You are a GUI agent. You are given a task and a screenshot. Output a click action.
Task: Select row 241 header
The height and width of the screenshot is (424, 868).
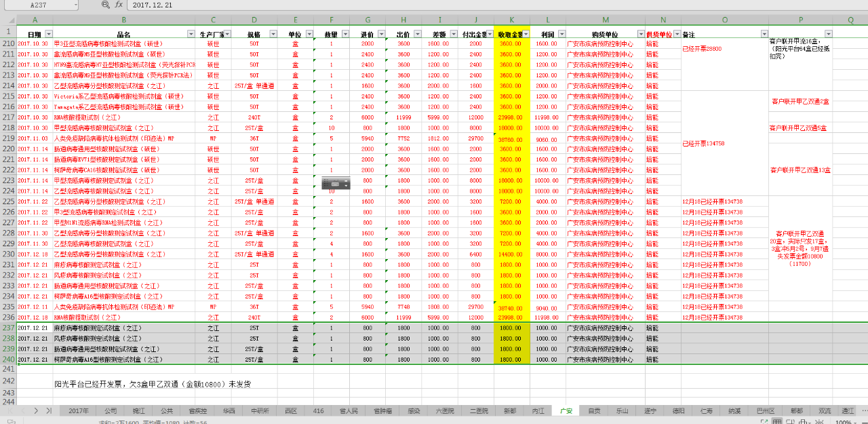8,369
